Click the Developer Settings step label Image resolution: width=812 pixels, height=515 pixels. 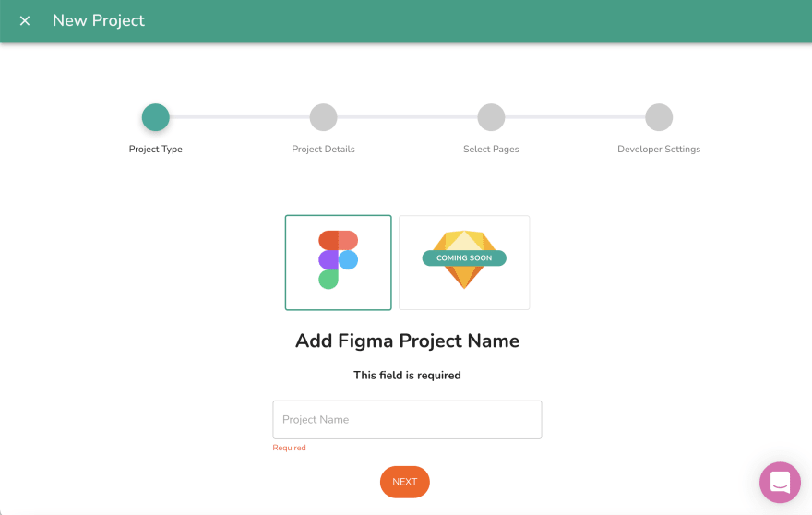click(659, 150)
